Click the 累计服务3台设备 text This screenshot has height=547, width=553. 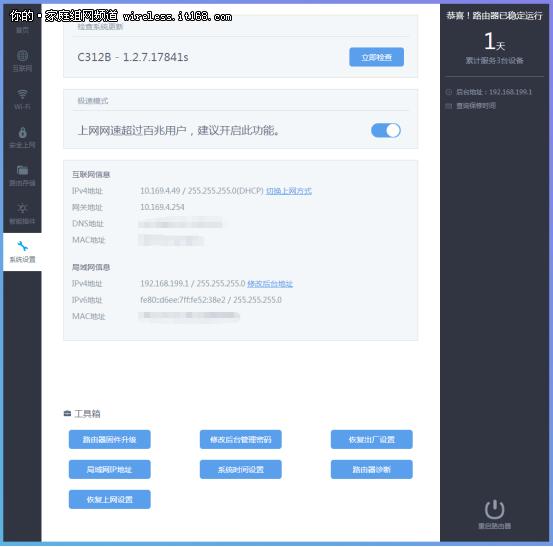click(494, 61)
